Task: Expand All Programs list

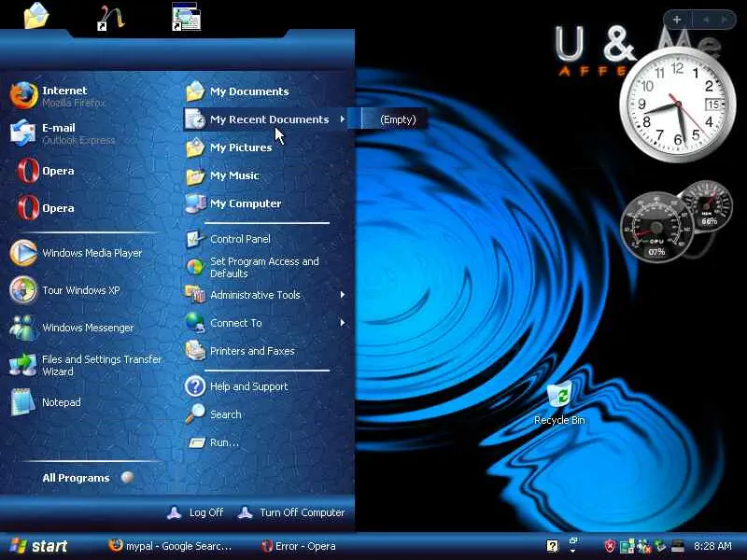Action: [x=88, y=478]
